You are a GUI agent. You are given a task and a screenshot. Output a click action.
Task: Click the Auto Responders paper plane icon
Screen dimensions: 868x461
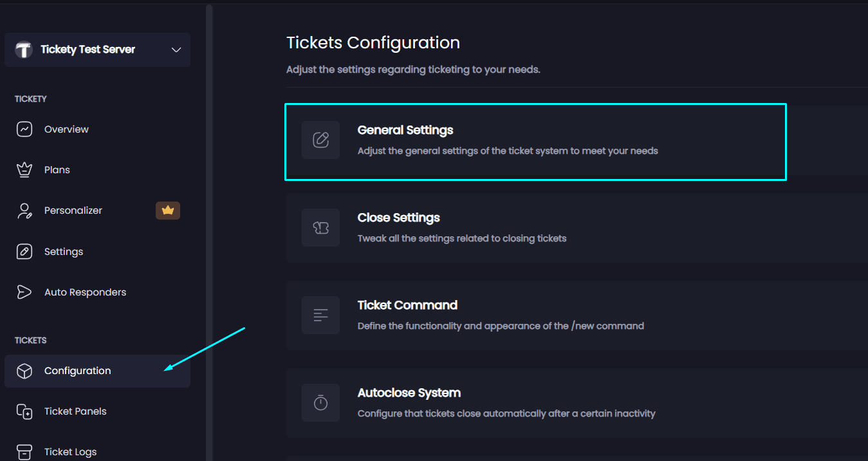(x=24, y=292)
